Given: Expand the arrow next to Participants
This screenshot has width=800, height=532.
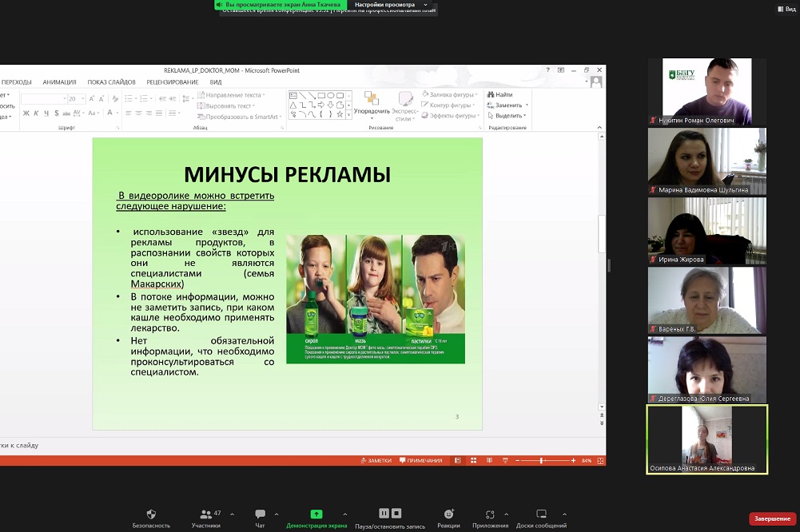Looking at the screenshot, I should (x=233, y=514).
